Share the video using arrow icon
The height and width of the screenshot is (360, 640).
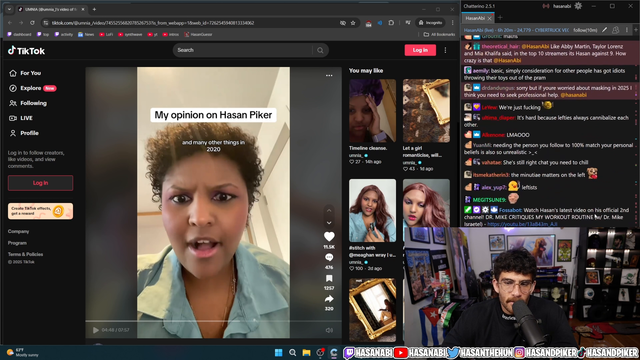[x=329, y=299]
